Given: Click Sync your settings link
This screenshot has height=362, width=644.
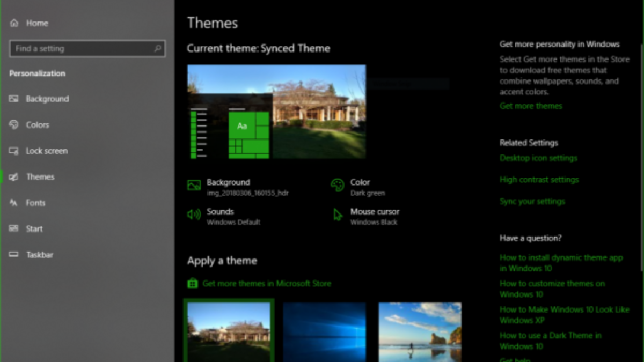Looking at the screenshot, I should tap(532, 201).
